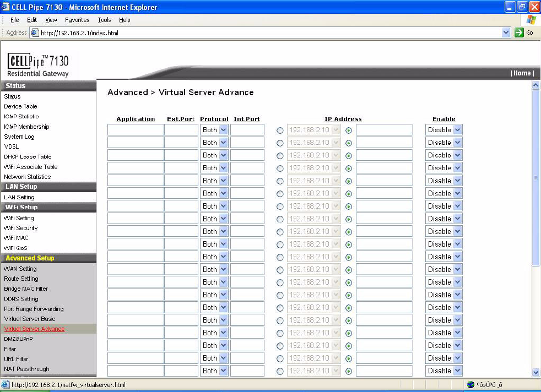Click the vertical scrollbar thumb
This screenshot has height=392, width=541.
535,177
